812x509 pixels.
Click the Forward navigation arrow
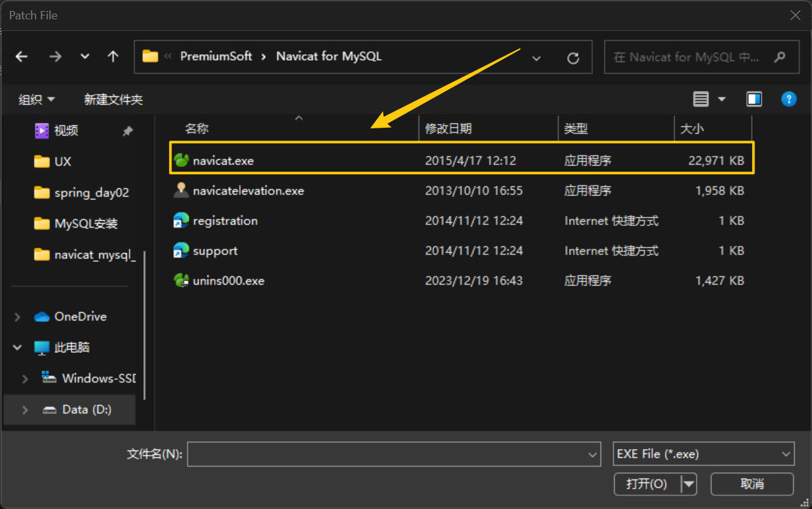pyautogui.click(x=55, y=57)
